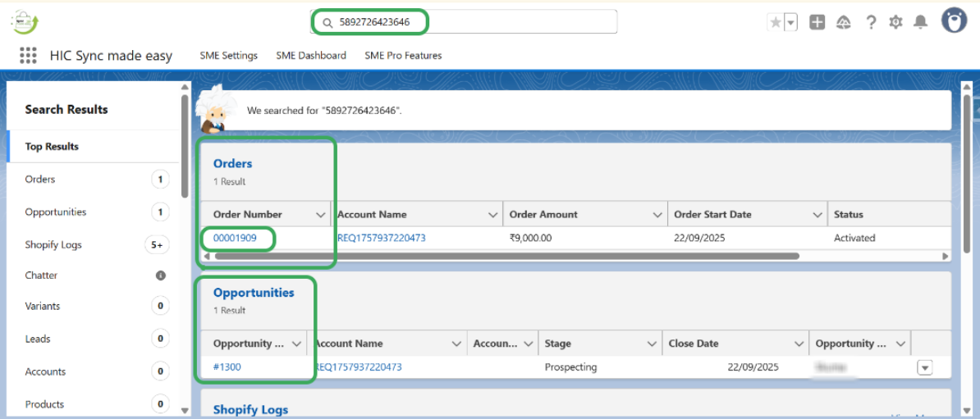Click the favorites star icon
This screenshot has width=980, height=419.
[776, 22]
